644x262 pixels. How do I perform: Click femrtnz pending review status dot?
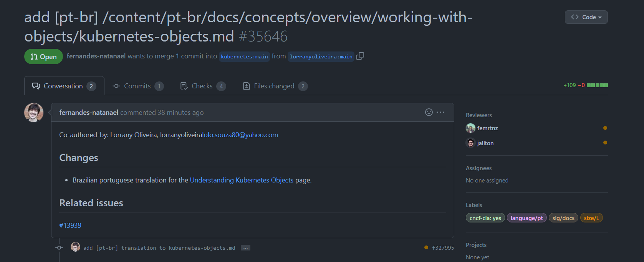(605, 128)
